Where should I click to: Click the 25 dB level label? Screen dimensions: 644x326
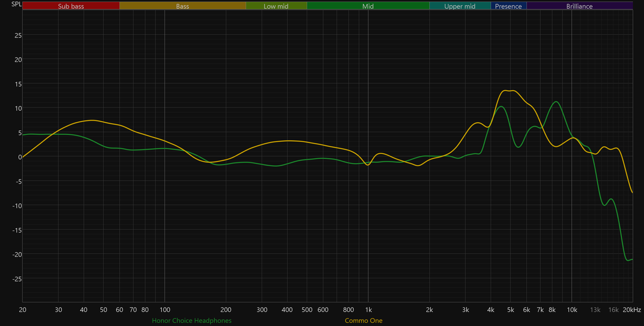[x=18, y=35]
